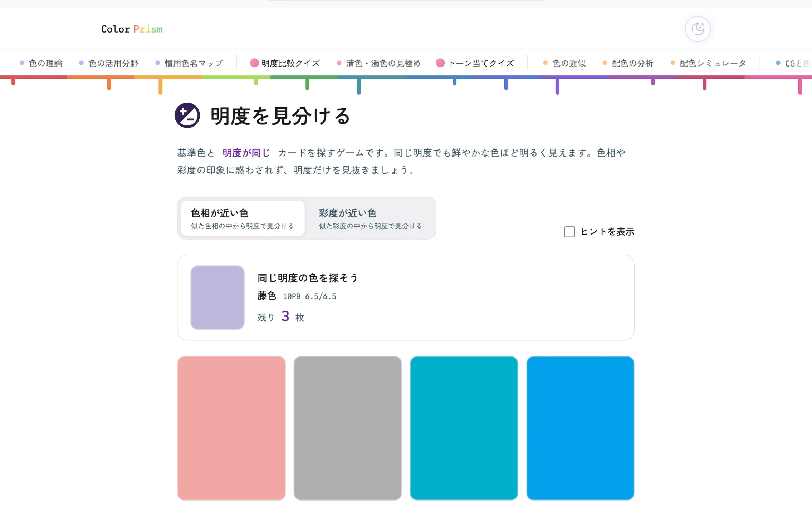Open the 色の理論 nav item
Viewport: 812px width, 507px height.
(41, 63)
